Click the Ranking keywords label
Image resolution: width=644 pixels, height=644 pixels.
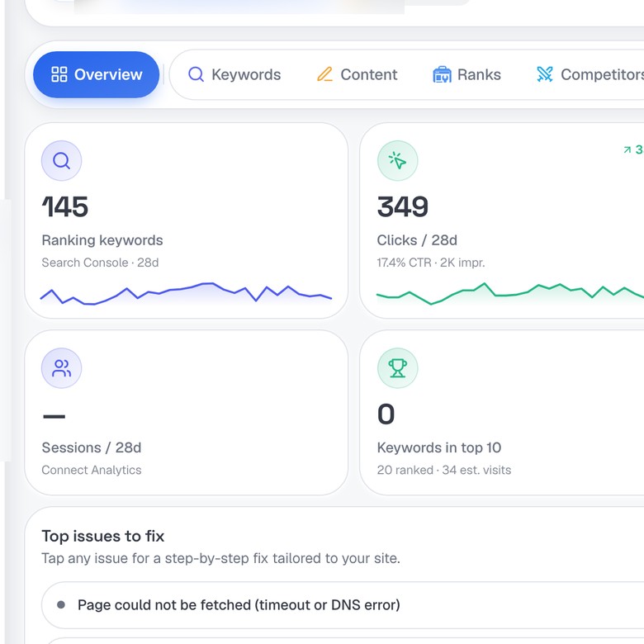click(x=102, y=240)
